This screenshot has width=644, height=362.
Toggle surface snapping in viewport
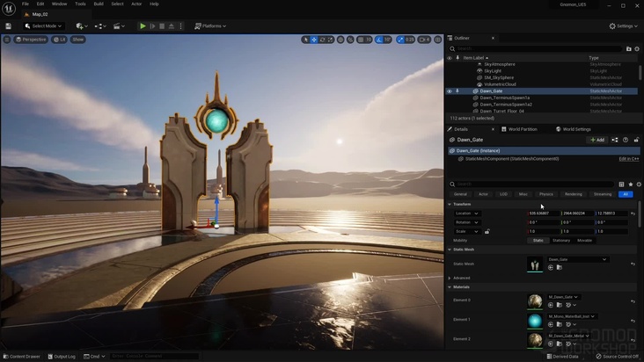(x=350, y=40)
